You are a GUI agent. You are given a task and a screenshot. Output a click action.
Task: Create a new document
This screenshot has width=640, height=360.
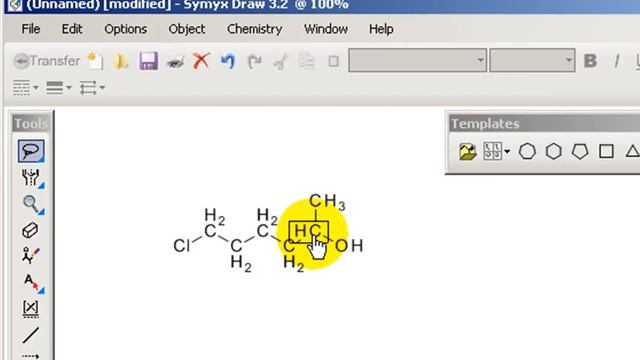(96, 61)
